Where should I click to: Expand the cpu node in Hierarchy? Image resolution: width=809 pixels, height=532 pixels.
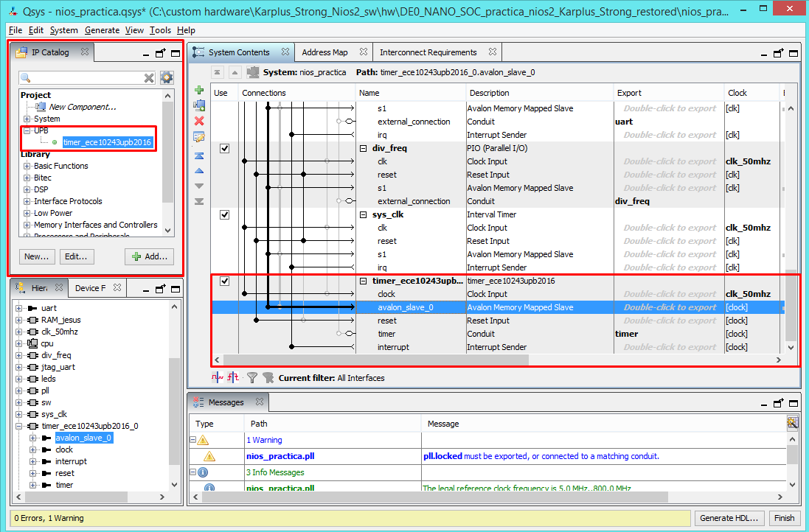point(19,344)
